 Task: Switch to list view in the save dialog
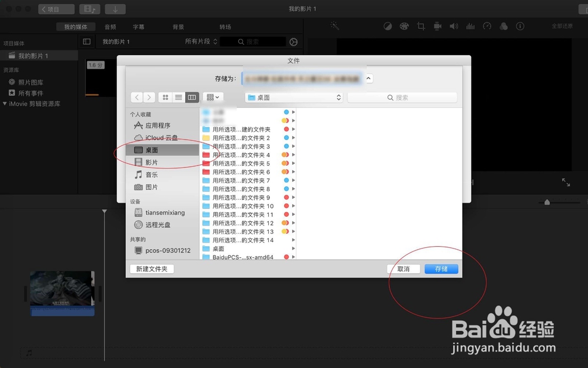tap(179, 97)
